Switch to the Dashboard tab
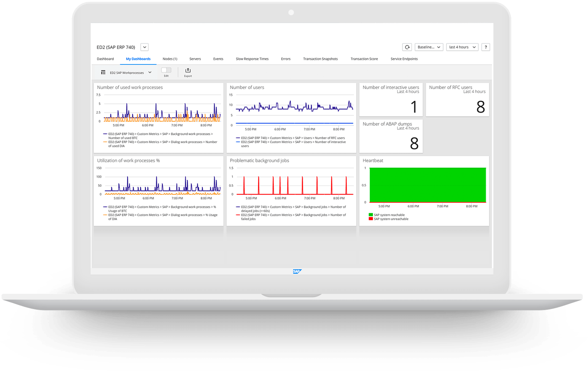Image resolution: width=588 pixels, height=371 pixels. click(x=105, y=59)
